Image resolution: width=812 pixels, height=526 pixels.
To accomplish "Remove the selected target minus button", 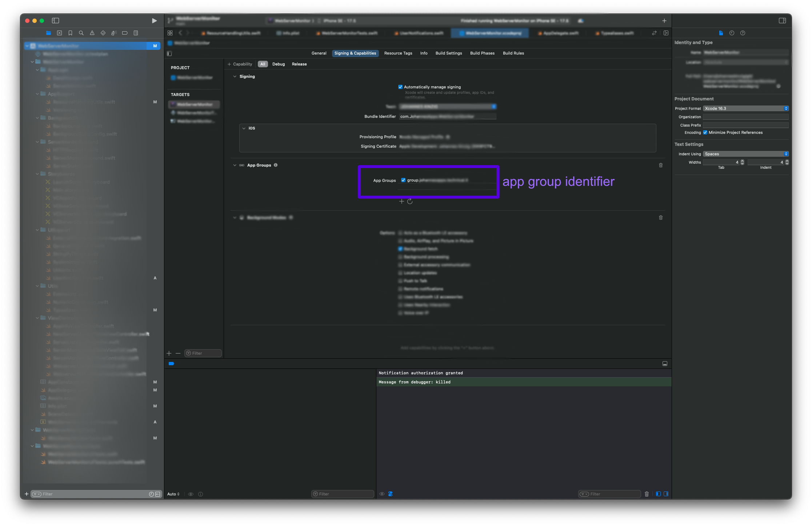I will coord(178,353).
